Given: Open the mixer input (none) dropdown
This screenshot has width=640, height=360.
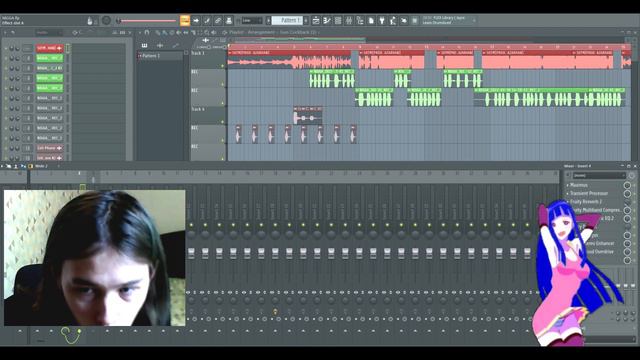Looking at the screenshot, I should coord(599,176).
